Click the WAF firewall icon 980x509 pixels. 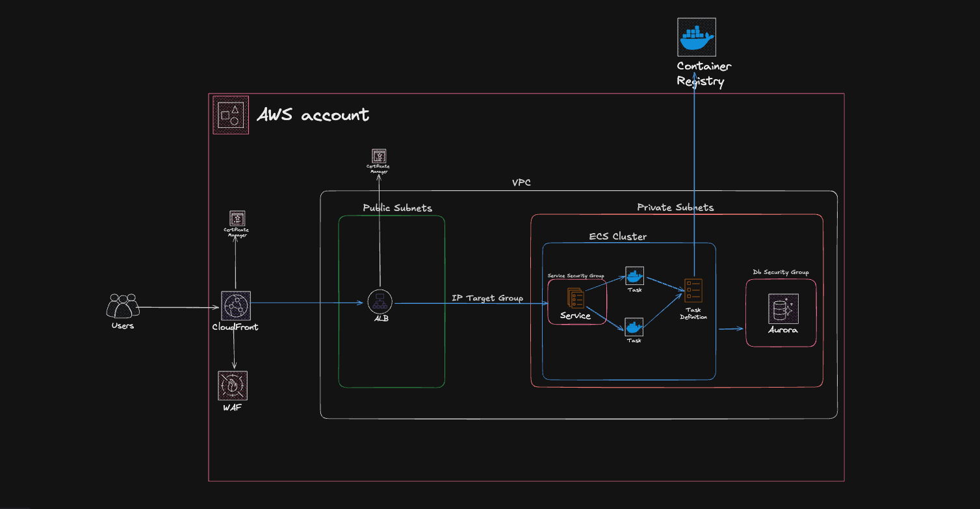click(233, 386)
